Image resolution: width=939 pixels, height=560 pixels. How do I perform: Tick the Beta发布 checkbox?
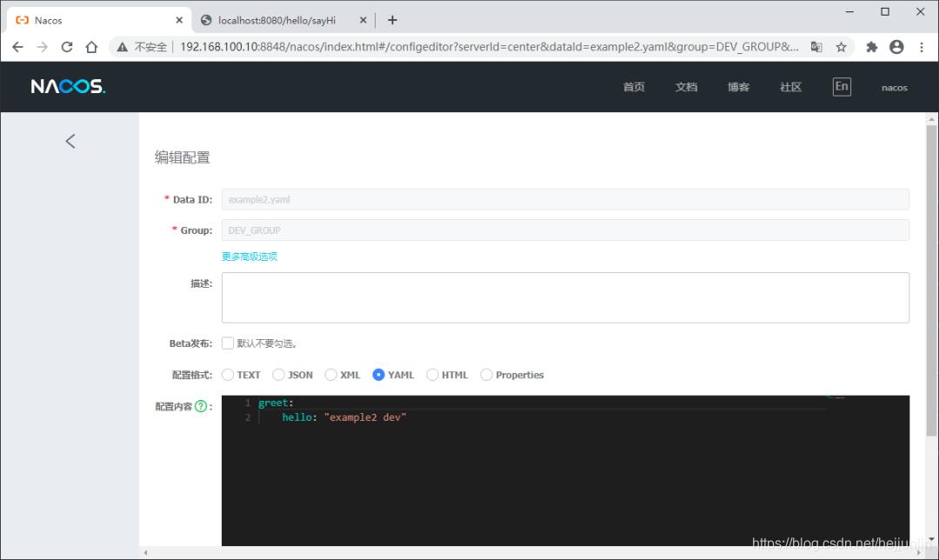[228, 343]
